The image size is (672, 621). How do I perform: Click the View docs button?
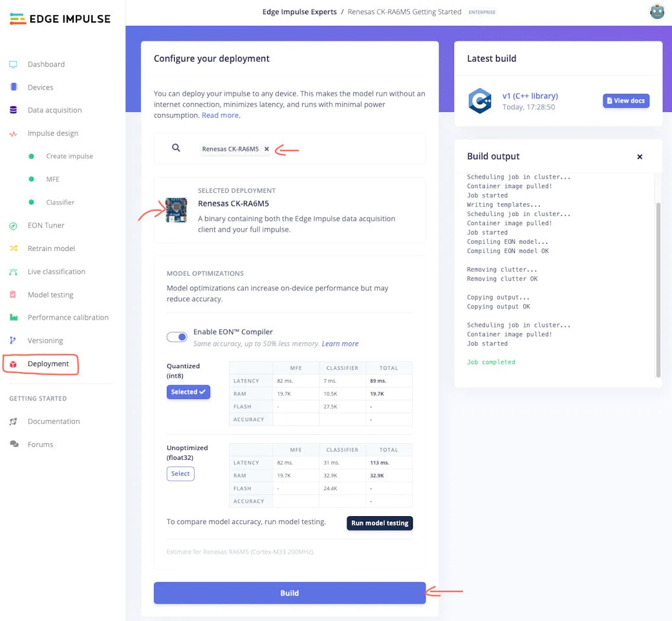[626, 101]
